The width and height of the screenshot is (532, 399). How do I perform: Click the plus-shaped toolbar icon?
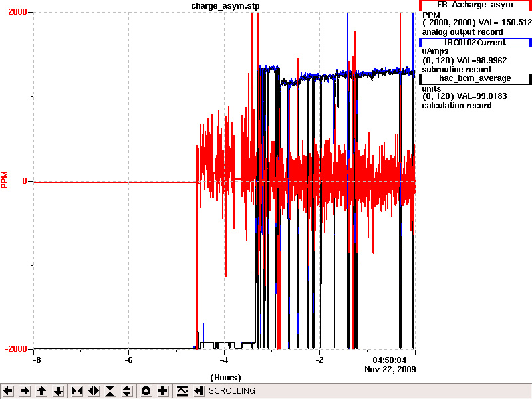tap(162, 391)
